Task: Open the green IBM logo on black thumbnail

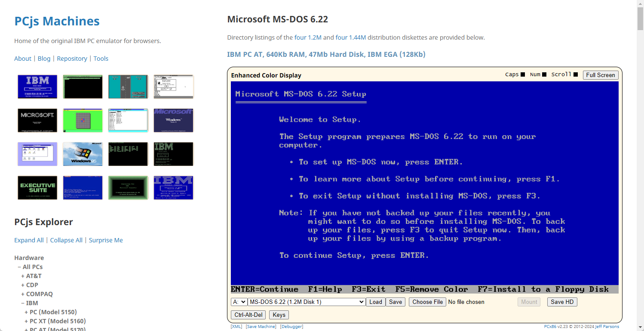Action: [x=174, y=154]
